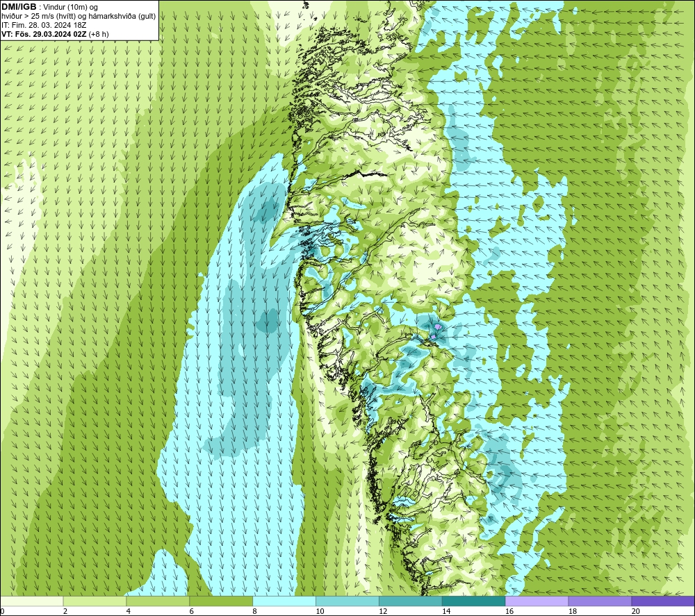The height and width of the screenshot is (616, 695).
Task: Click the legend scale label "20"
Action: [635, 611]
